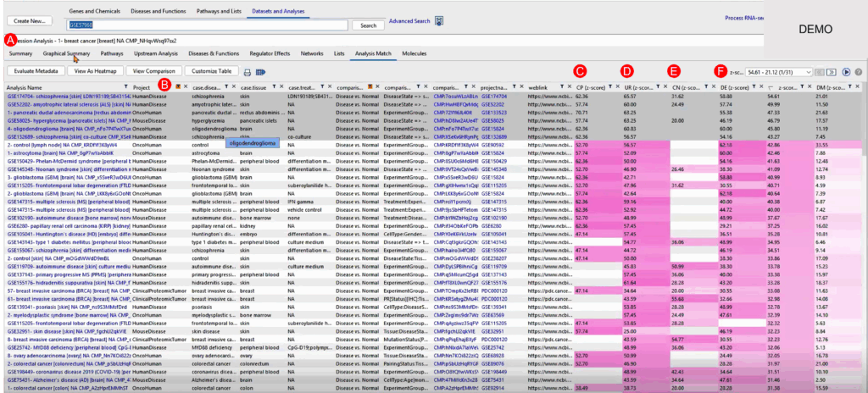Screen dimensions: 868x393
Task: Remove the weblink column via X
Action: [x=569, y=87]
